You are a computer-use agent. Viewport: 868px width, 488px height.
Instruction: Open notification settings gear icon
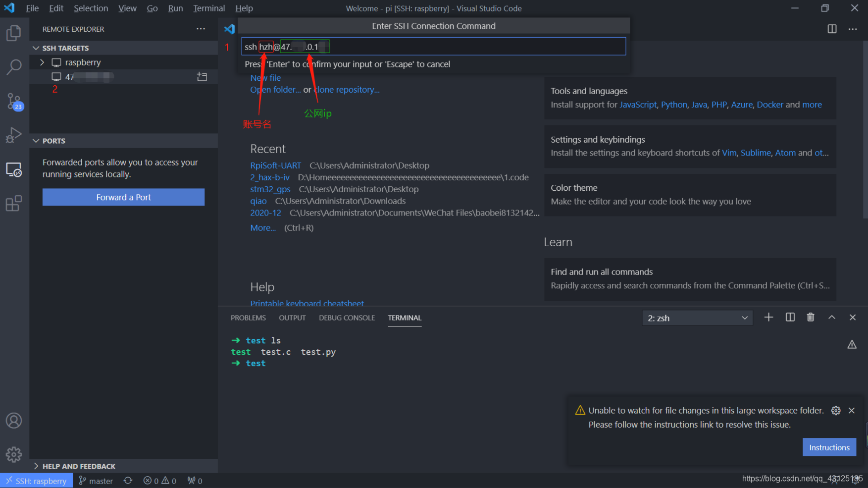(836, 410)
